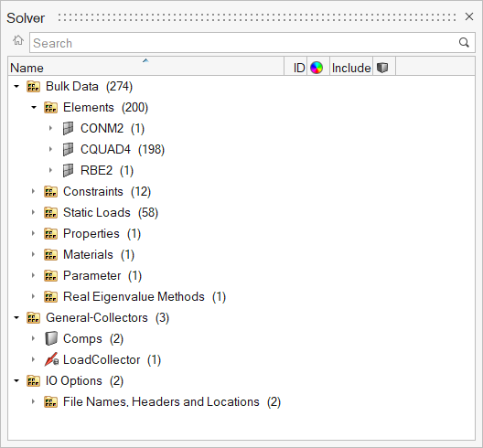Viewport: 483px width, 448px height.
Task: Click the component visibility column icon
Action: (382, 68)
